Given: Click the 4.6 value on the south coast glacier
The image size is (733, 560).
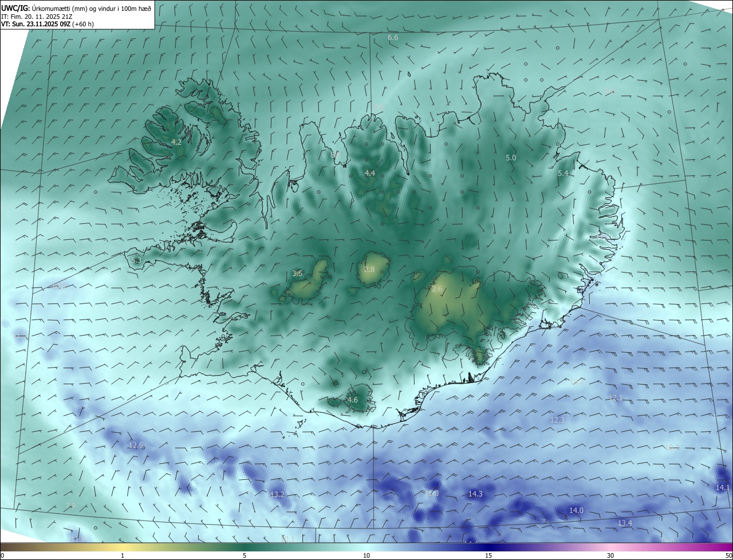Looking at the screenshot, I should click(x=353, y=400).
